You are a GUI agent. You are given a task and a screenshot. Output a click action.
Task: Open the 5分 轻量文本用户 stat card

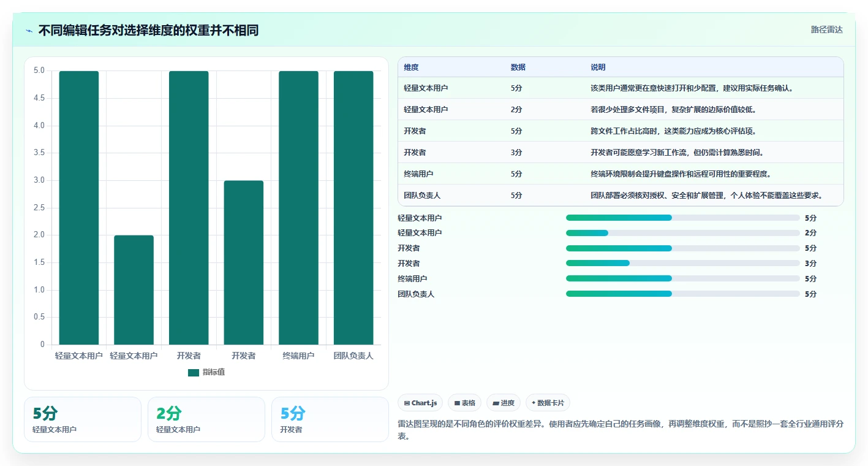click(83, 419)
